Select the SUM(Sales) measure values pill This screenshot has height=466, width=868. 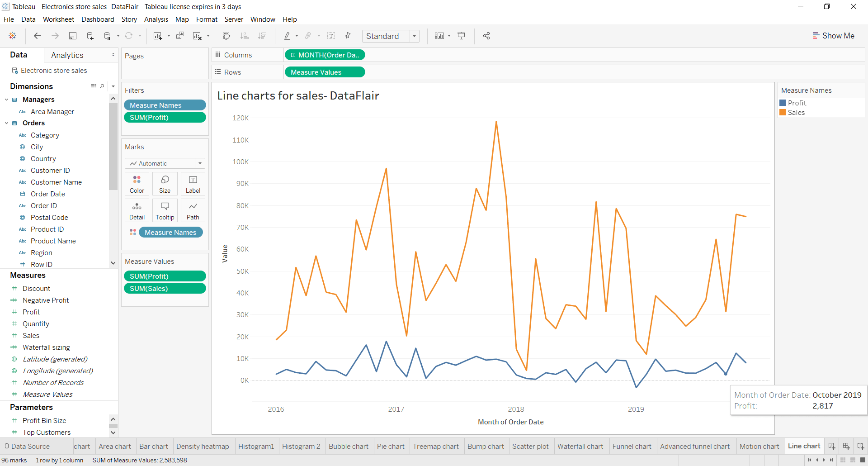pos(165,289)
